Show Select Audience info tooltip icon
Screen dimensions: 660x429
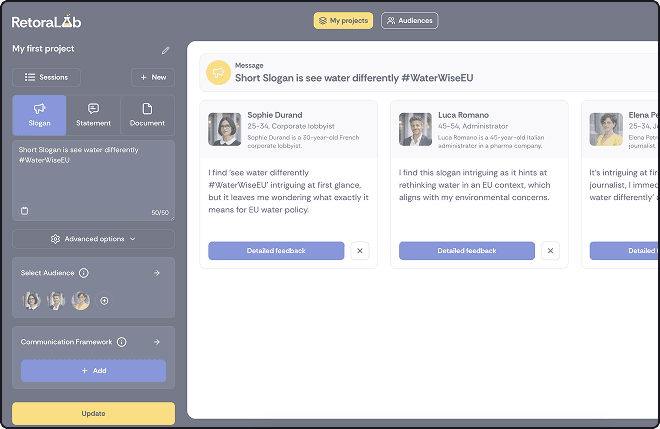[x=84, y=272]
